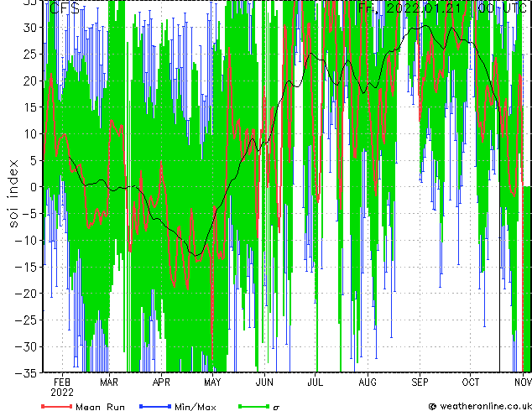Open the weatheronline.co.uk credit
Viewport: 532px width, 411px height.
tap(480, 406)
